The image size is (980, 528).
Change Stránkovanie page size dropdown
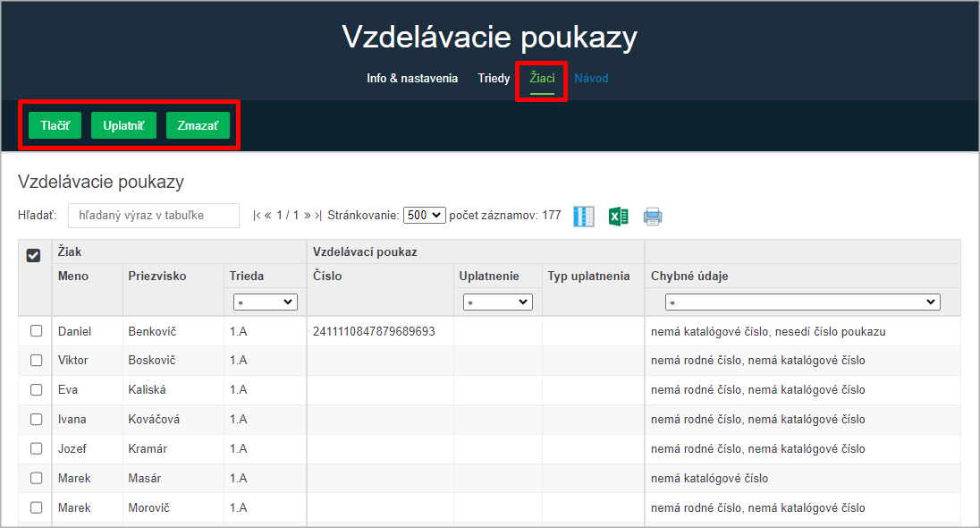pos(424,216)
